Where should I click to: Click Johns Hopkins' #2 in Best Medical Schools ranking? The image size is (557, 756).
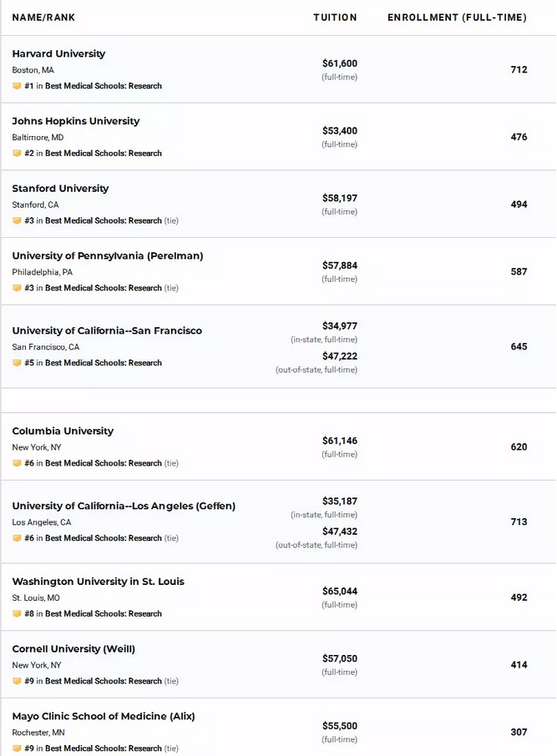[94, 154]
